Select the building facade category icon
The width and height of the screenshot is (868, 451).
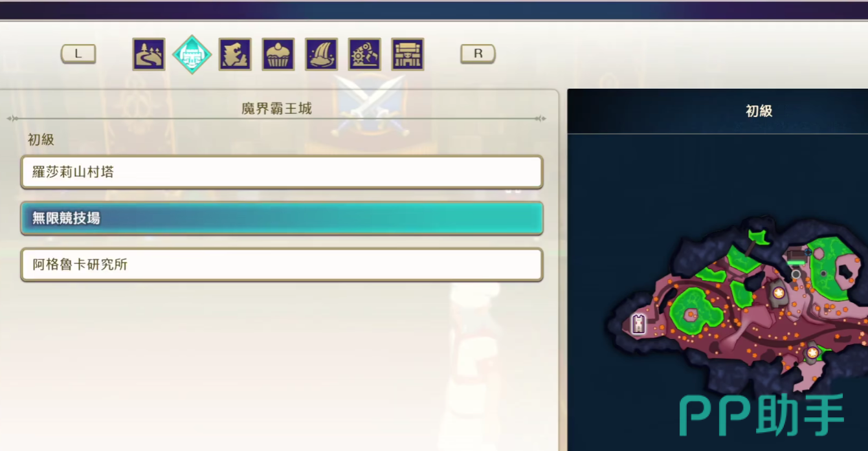(408, 54)
